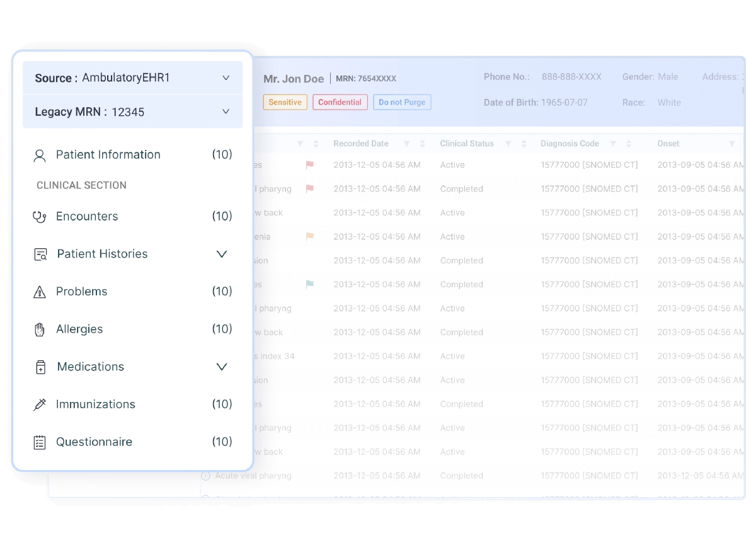Click the 's index 34' row text
The height and width of the screenshot is (550, 756).
[x=275, y=357]
